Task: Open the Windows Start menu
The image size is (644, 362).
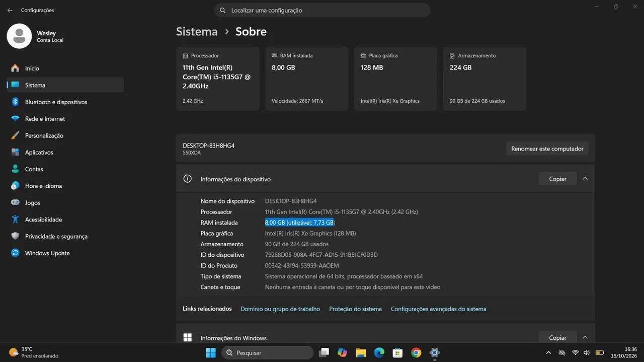Action: pyautogui.click(x=211, y=352)
